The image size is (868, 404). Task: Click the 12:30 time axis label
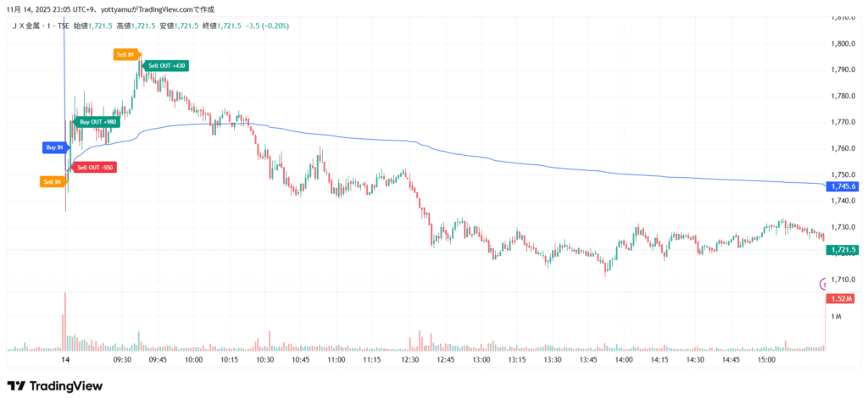(410, 360)
